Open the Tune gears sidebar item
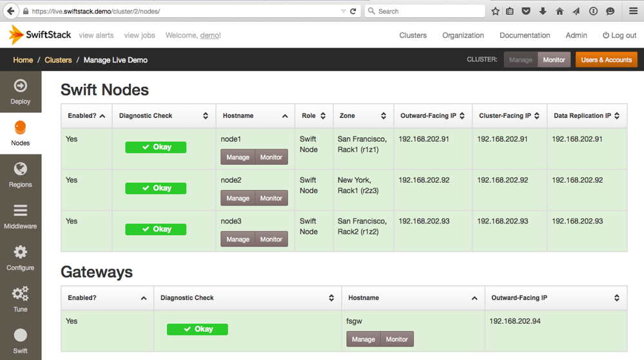The height and width of the screenshot is (360, 644). [21, 299]
